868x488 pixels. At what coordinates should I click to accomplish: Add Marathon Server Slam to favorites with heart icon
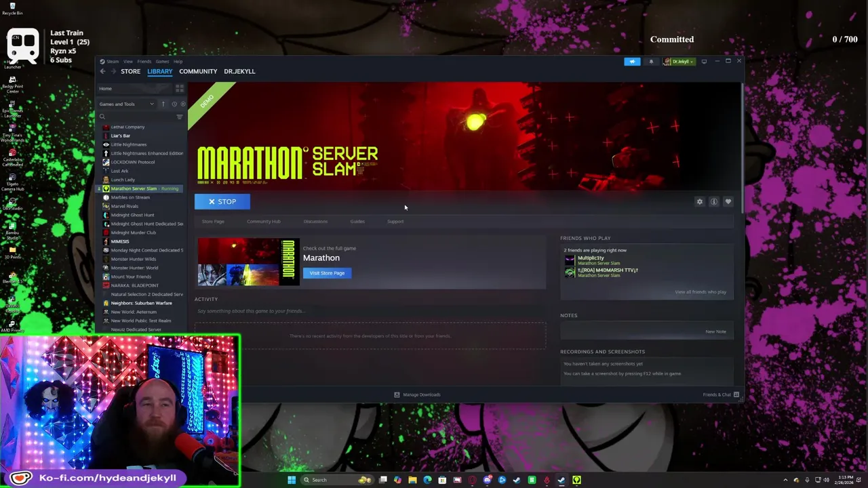pos(728,202)
